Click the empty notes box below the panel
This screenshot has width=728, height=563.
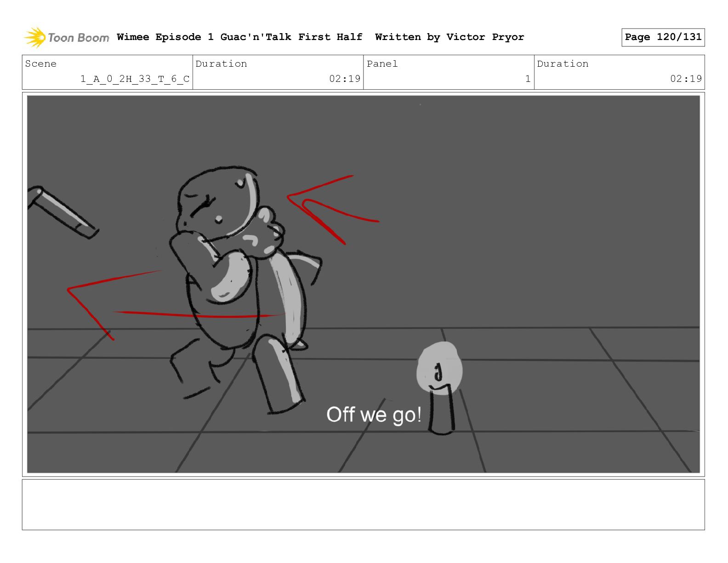click(x=363, y=505)
